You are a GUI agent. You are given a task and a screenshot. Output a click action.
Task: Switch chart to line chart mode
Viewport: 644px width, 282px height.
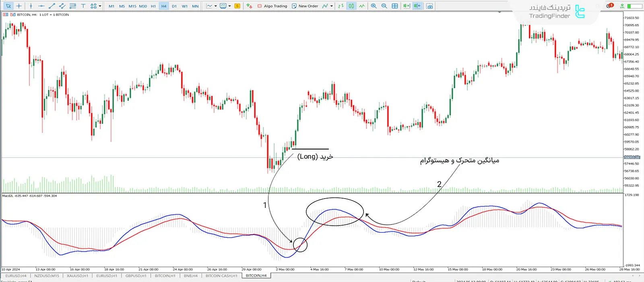(x=362, y=6)
